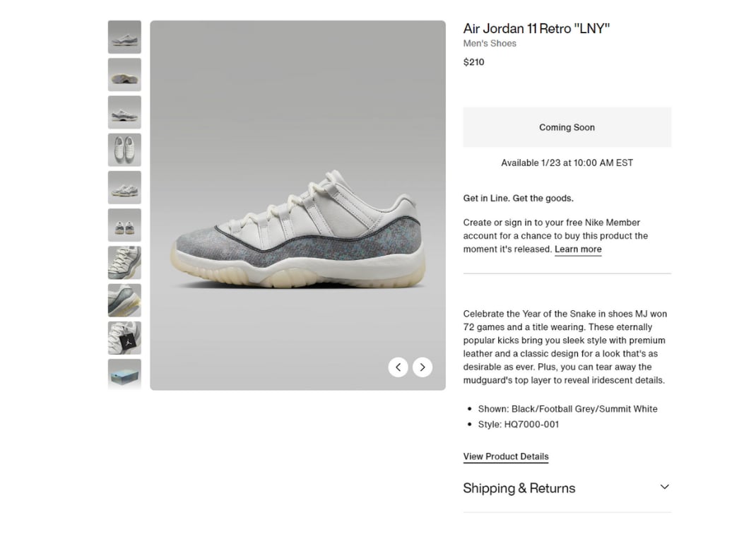
Task: Click the Shipping & Returns heading text
Action: pyautogui.click(x=519, y=488)
